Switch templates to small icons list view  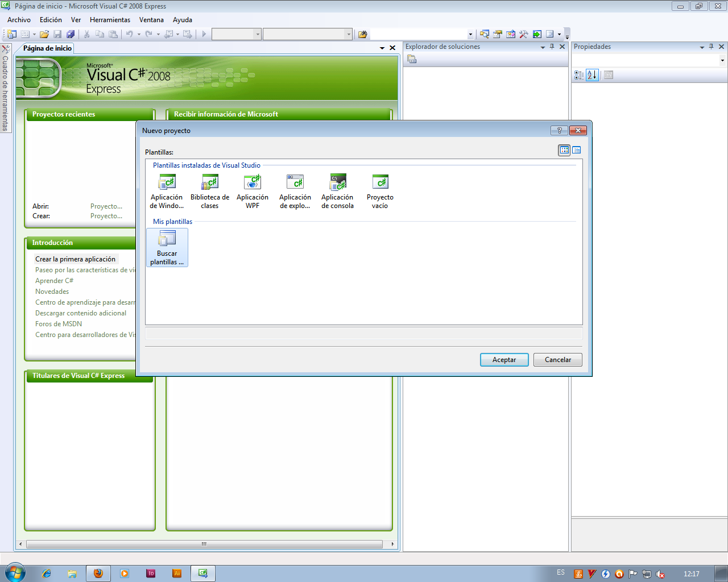(577, 150)
